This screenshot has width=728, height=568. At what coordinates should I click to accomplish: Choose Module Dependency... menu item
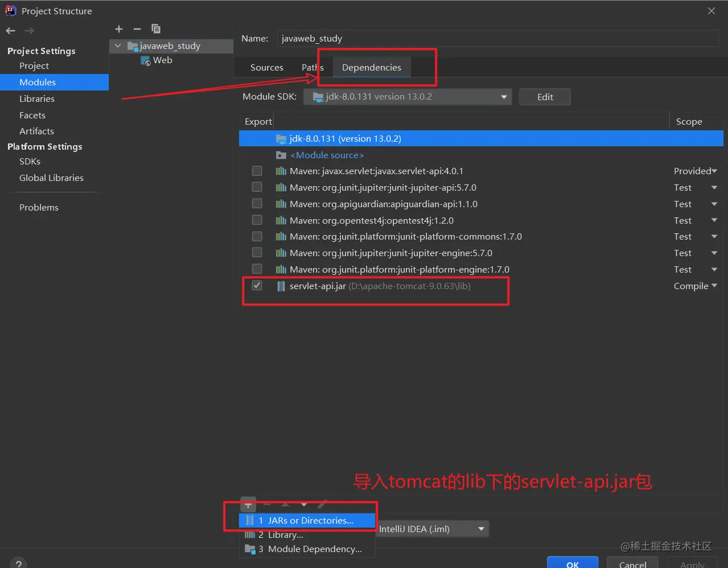307,549
